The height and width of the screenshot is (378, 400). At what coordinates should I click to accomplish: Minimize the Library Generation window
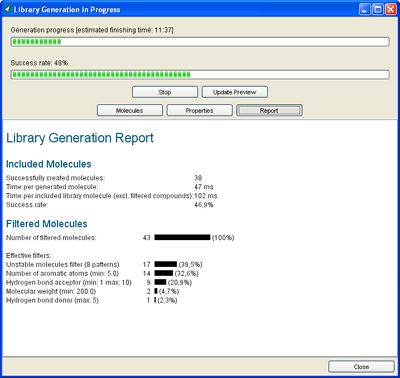pyautogui.click(x=365, y=9)
